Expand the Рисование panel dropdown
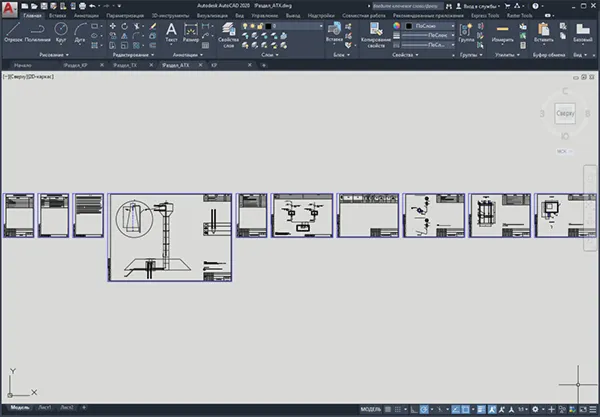 click(x=54, y=55)
